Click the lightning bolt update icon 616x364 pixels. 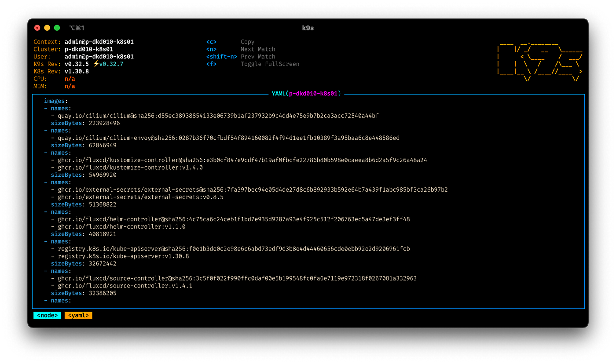(x=96, y=64)
